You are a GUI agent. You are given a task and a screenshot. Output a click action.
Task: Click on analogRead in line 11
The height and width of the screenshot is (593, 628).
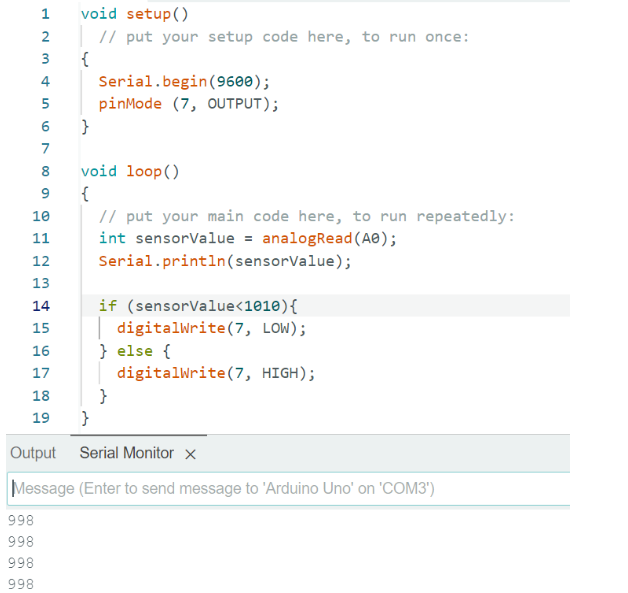[307, 239]
